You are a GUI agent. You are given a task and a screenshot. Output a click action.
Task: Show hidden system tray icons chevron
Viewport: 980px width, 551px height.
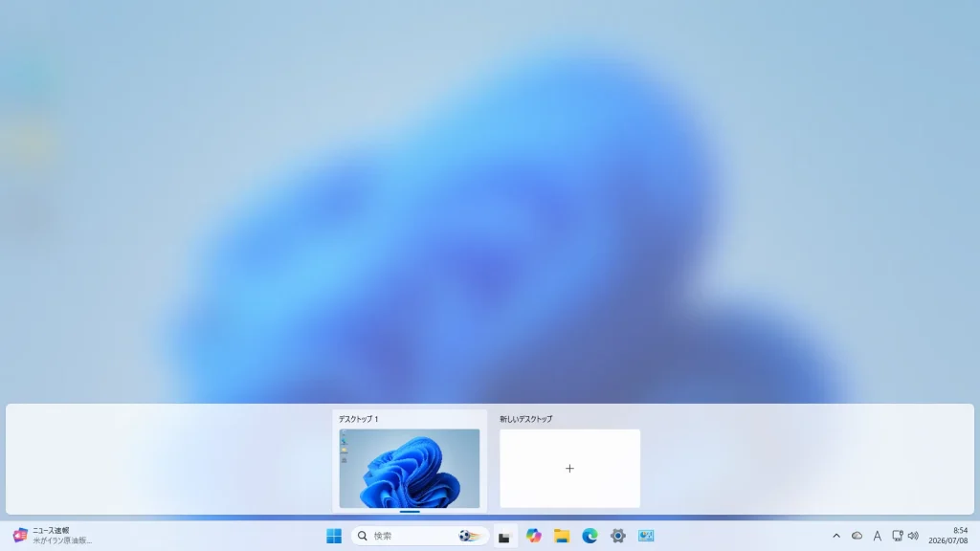tap(836, 536)
